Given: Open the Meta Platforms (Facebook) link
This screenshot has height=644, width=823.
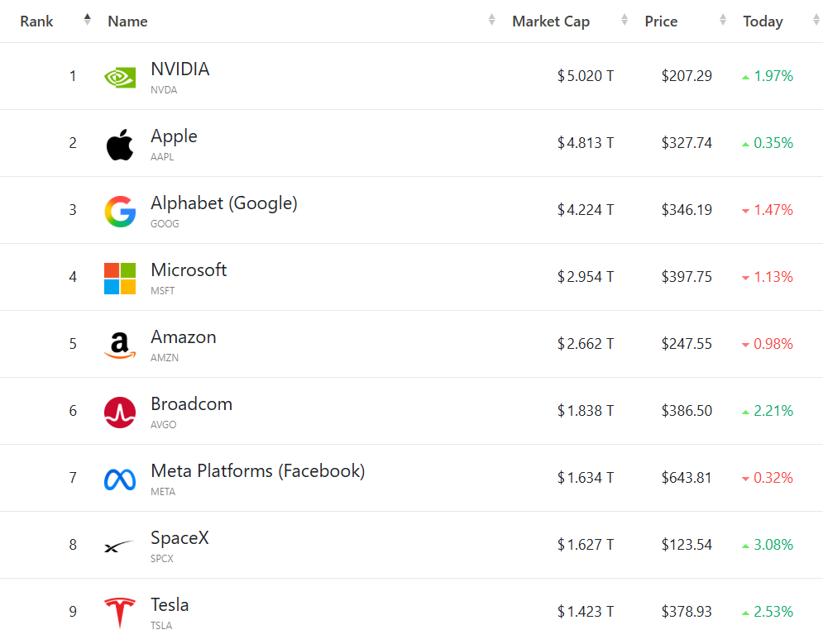Looking at the screenshot, I should pos(257,471).
